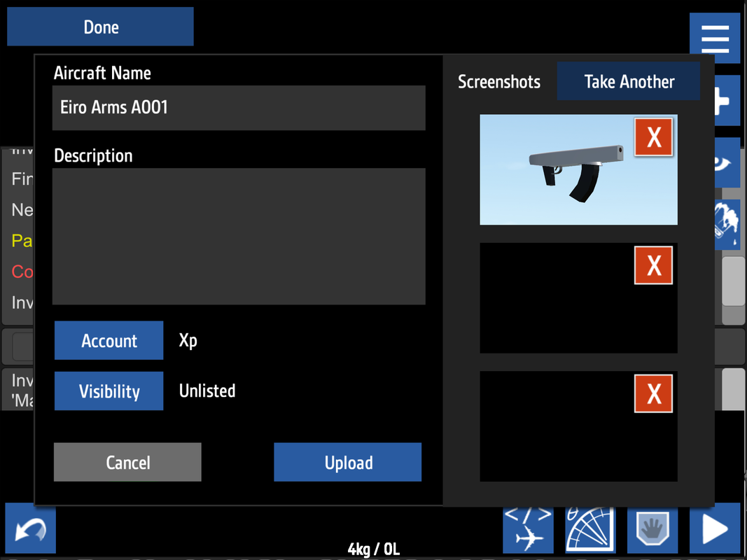The height and width of the screenshot is (560, 747).
Task: Select the hand grab tool icon
Action: pyautogui.click(x=652, y=529)
